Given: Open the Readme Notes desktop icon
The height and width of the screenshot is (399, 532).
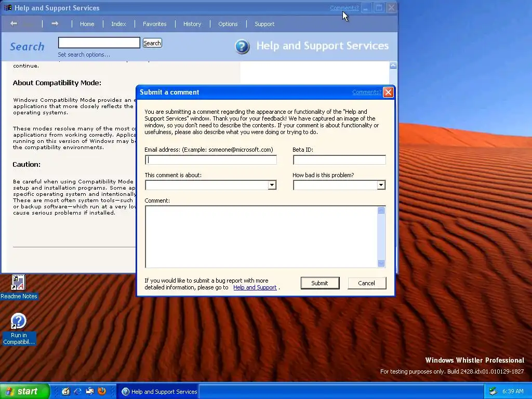Looking at the screenshot, I should [x=19, y=287].
